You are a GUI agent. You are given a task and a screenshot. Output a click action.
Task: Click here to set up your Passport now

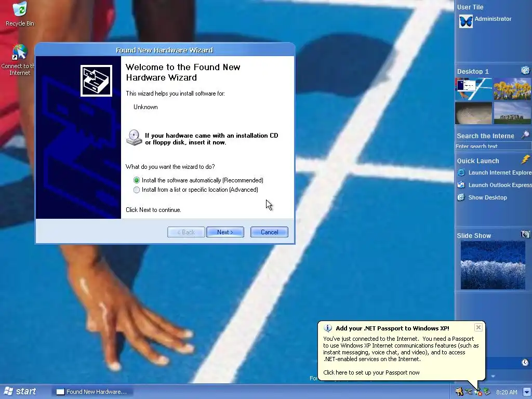click(x=371, y=373)
